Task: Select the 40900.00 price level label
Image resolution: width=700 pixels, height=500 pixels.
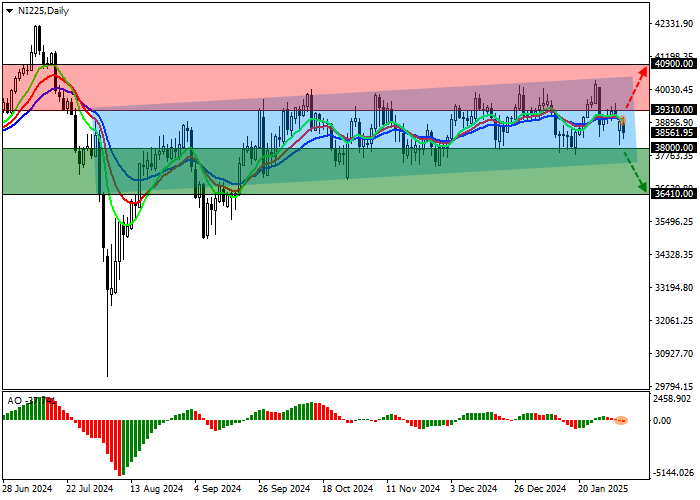Action: point(672,64)
